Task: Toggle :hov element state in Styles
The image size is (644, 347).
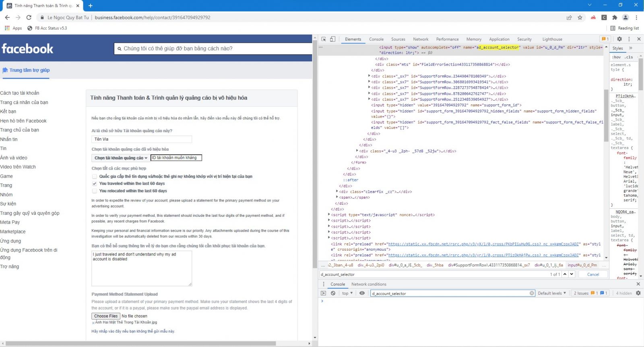Action: pyautogui.click(x=617, y=57)
